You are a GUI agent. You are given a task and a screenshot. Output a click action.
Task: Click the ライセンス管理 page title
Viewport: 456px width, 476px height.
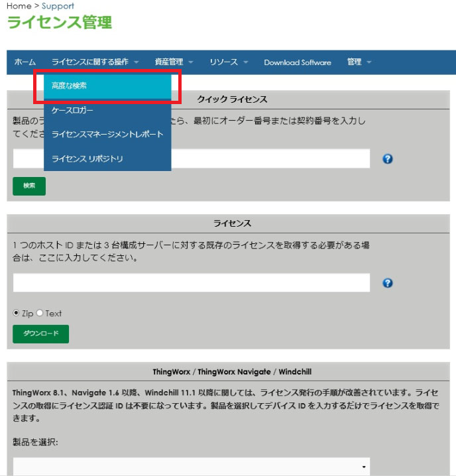[x=60, y=23]
